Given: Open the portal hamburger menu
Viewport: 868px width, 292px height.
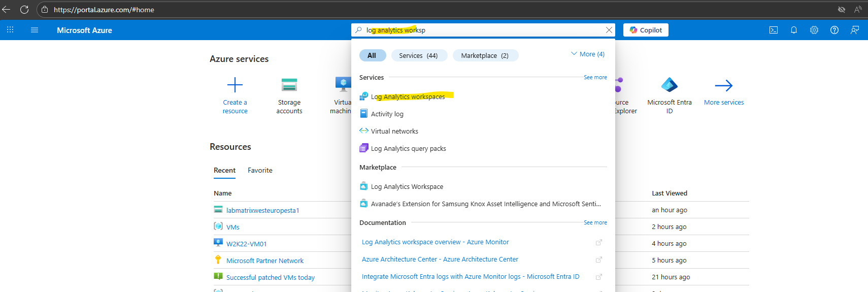Looking at the screenshot, I should (x=35, y=30).
